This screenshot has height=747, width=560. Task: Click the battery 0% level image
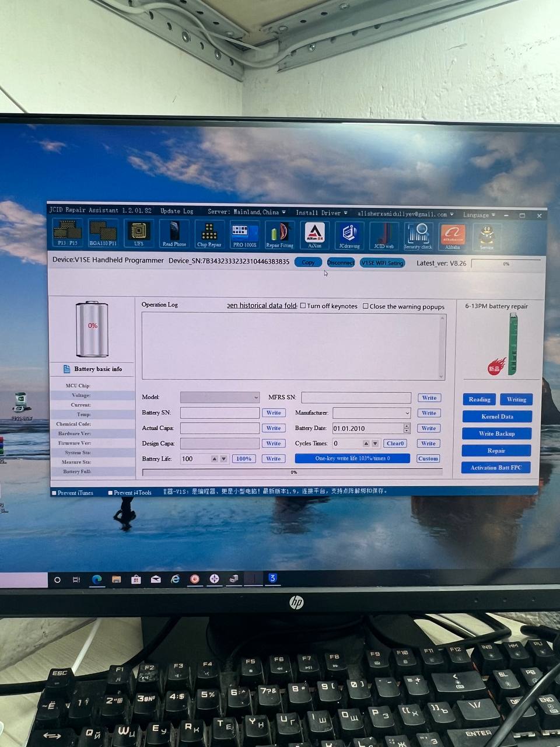[x=92, y=329]
